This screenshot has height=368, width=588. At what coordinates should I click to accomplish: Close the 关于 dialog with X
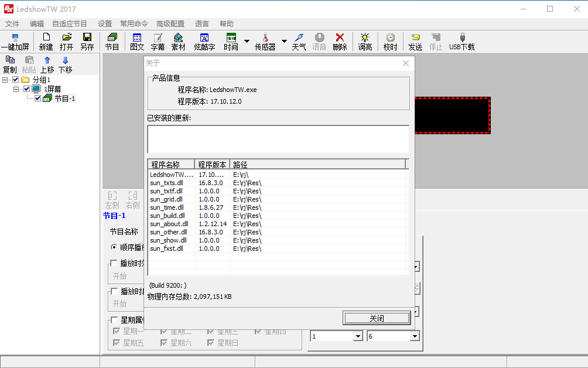[x=406, y=63]
